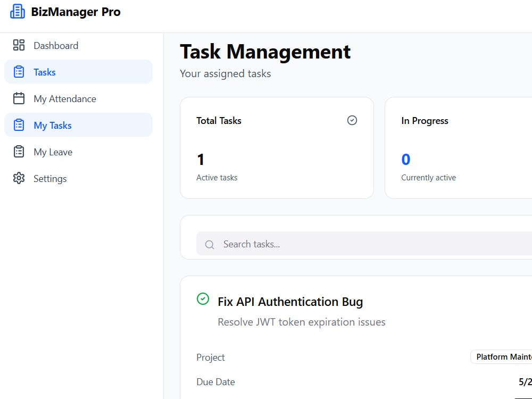Viewport: 532px width, 399px height.
Task: Select the Total Tasks summary card
Action: [x=277, y=148]
